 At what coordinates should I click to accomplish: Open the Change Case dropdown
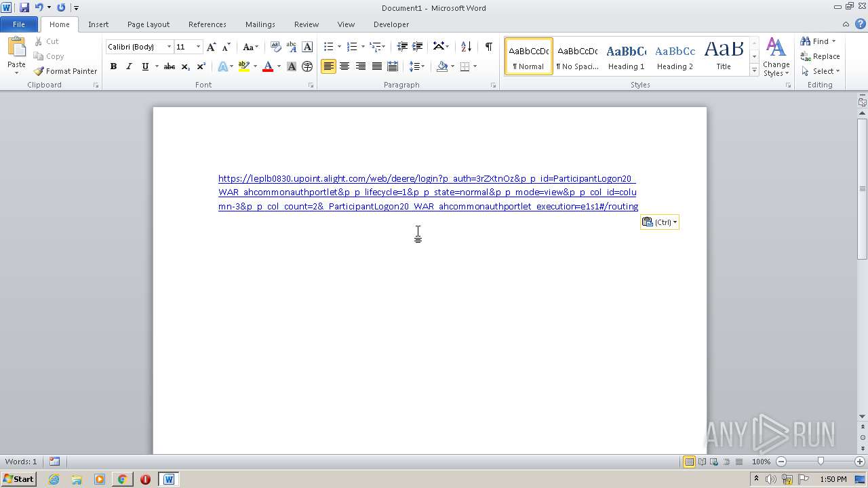(x=250, y=47)
